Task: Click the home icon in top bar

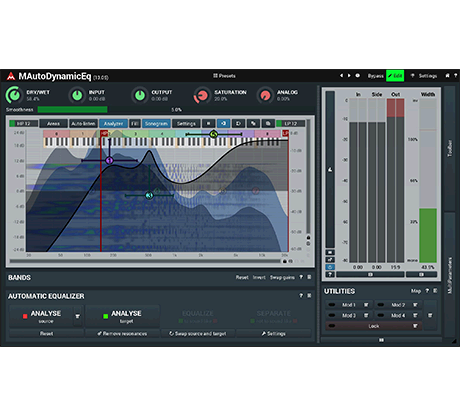Action: click(x=447, y=76)
